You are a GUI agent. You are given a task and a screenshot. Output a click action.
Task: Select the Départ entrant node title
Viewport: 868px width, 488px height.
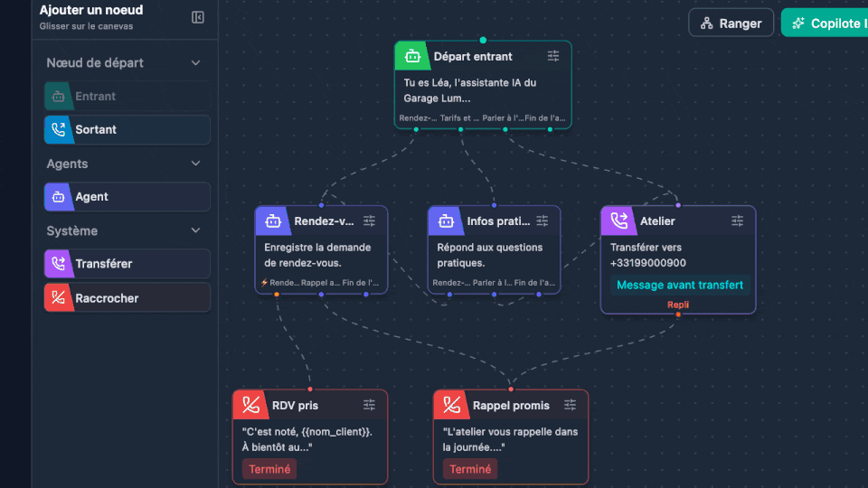(x=473, y=56)
